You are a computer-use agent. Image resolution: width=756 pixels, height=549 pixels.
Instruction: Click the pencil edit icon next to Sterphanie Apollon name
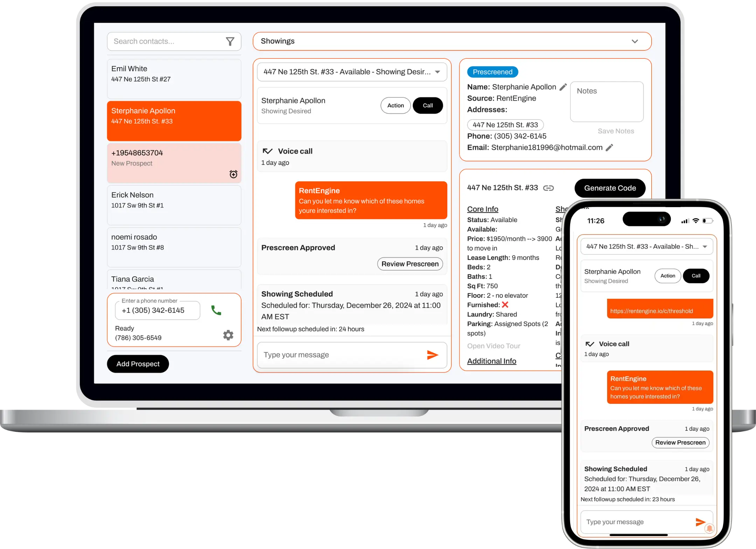click(x=563, y=87)
